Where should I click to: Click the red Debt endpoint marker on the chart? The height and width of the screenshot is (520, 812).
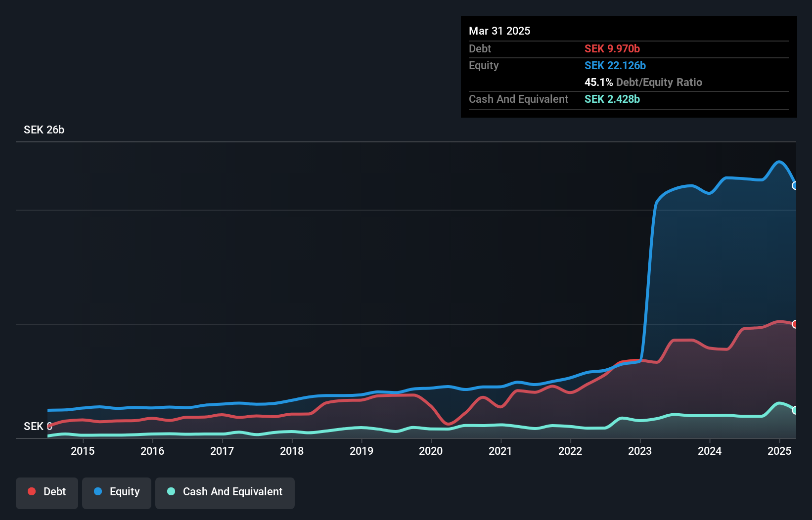point(795,324)
